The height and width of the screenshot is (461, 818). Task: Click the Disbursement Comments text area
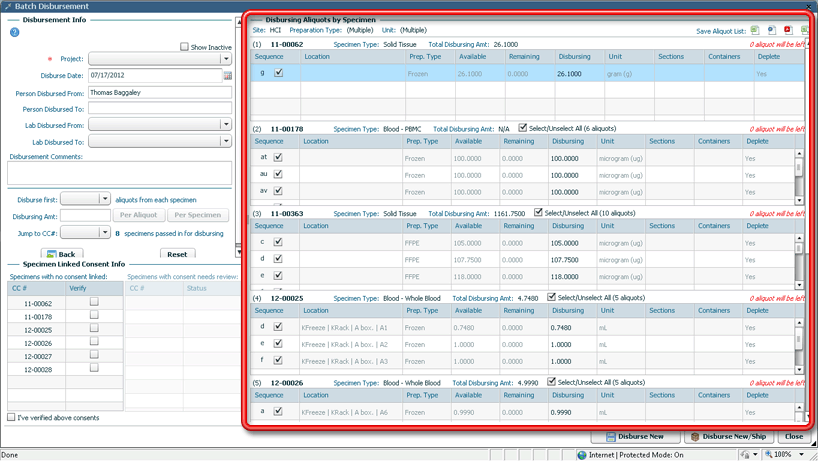[x=119, y=173]
